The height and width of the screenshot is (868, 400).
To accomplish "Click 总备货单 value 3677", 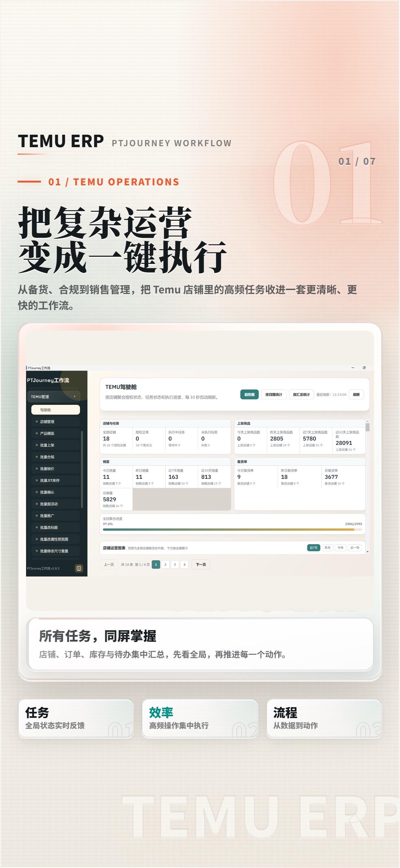I will [x=331, y=477].
